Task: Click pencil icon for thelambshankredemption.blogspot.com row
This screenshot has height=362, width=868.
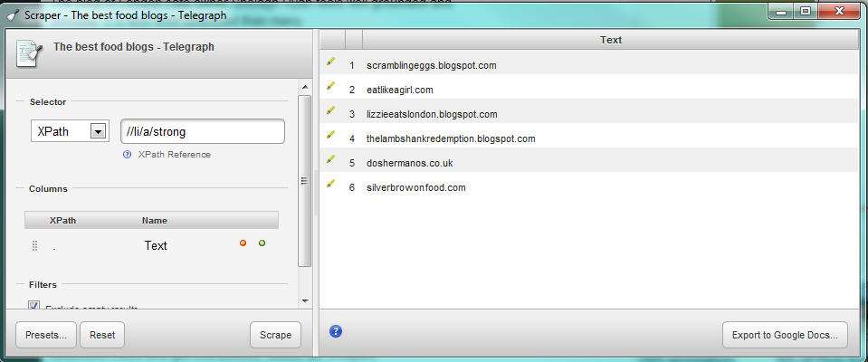Action: 330,135
